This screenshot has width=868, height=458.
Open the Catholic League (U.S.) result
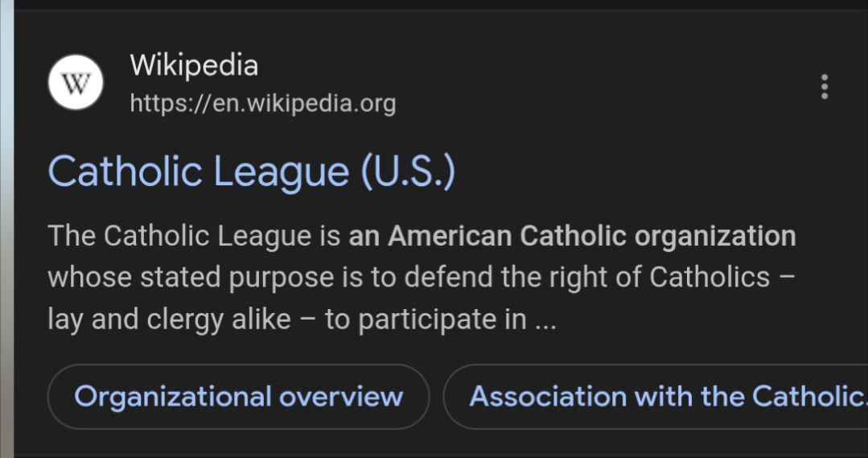coord(251,171)
